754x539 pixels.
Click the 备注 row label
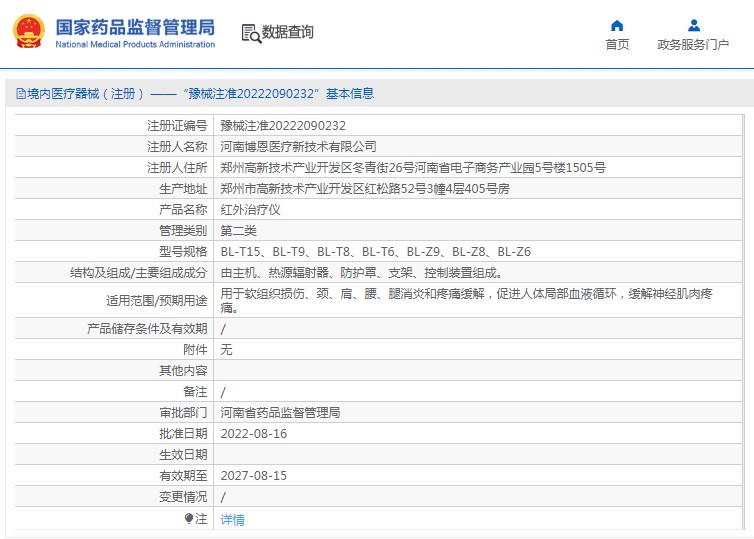point(195,391)
